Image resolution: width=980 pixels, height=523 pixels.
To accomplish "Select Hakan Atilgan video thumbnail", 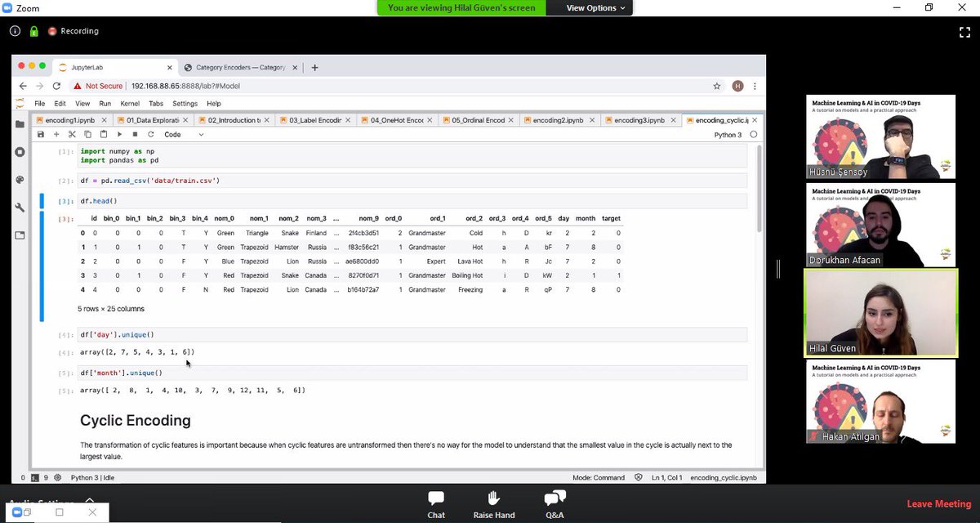I will (880, 401).
